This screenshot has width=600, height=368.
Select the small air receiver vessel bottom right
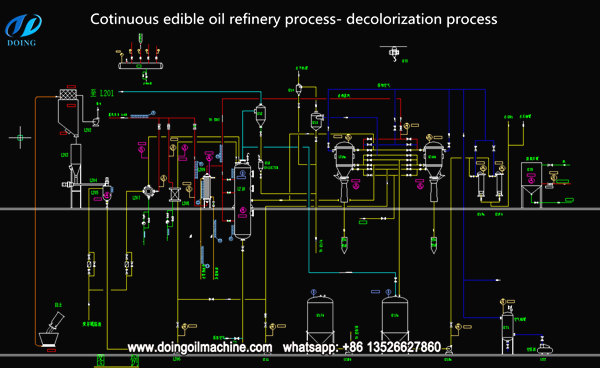pyautogui.click(x=507, y=332)
